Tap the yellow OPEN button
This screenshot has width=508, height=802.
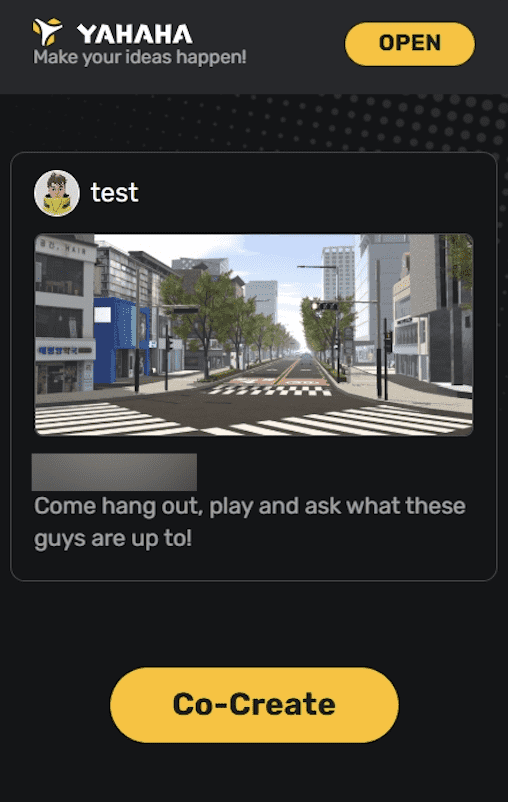point(410,43)
